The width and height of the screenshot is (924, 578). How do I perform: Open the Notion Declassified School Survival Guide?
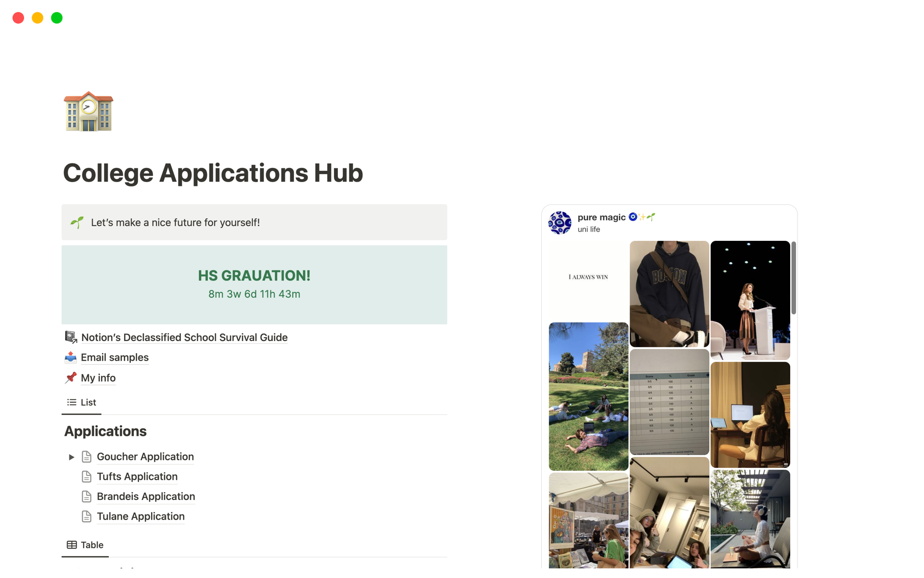(x=184, y=338)
